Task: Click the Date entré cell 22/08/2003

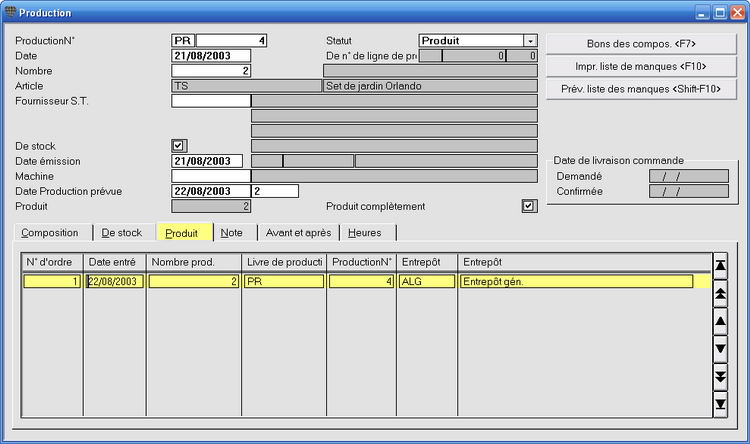Action: point(115,281)
